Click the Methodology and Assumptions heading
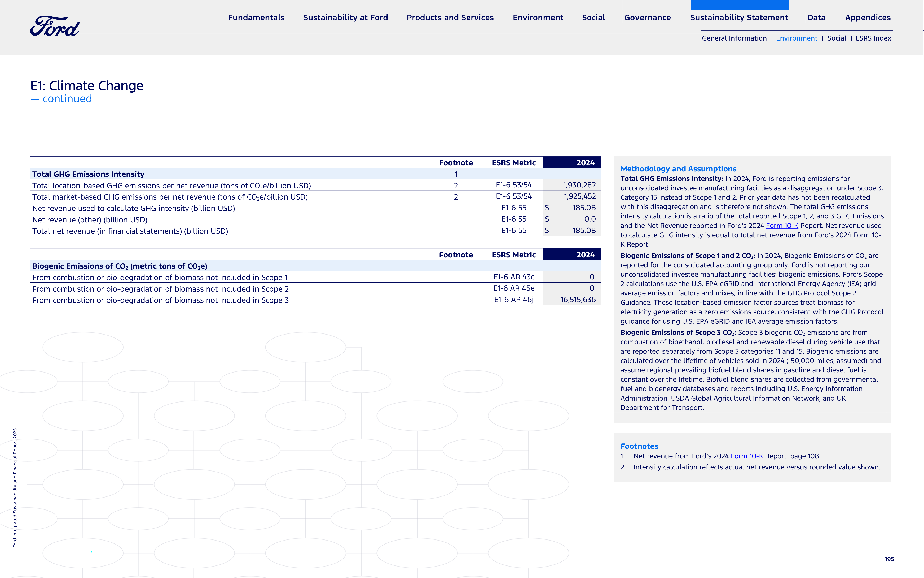Viewport: 924px width, 578px height. (678, 169)
